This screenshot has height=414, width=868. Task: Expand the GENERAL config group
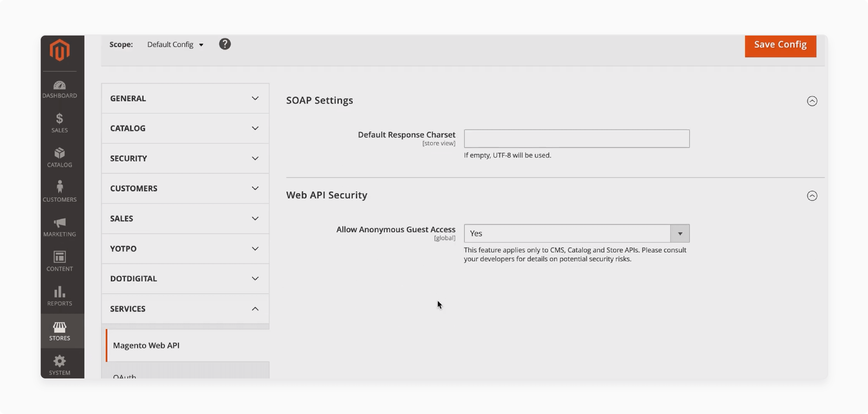coord(185,98)
